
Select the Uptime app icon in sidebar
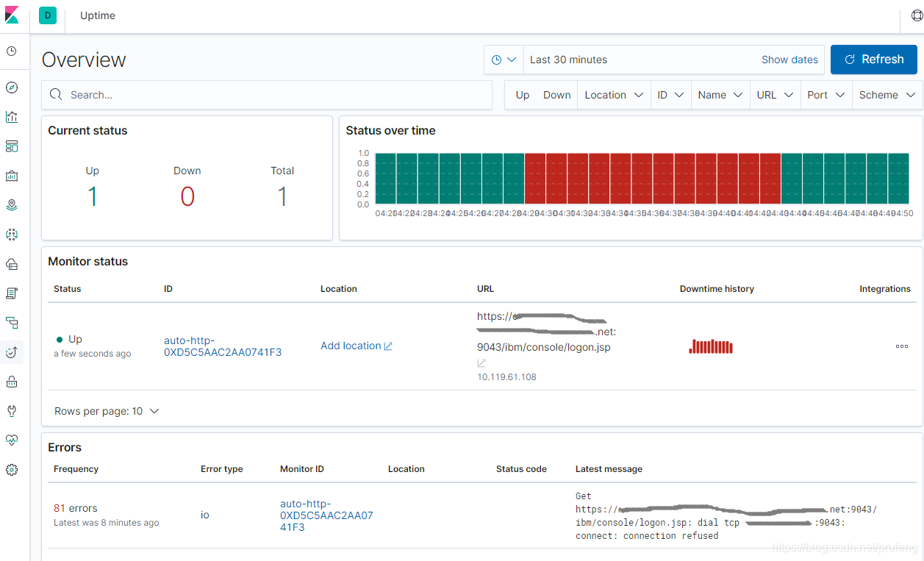(12, 351)
